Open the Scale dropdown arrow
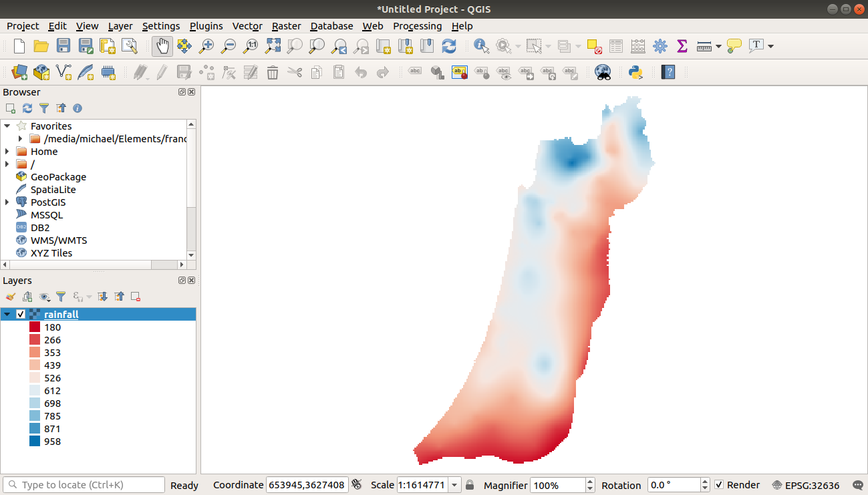 coord(455,485)
